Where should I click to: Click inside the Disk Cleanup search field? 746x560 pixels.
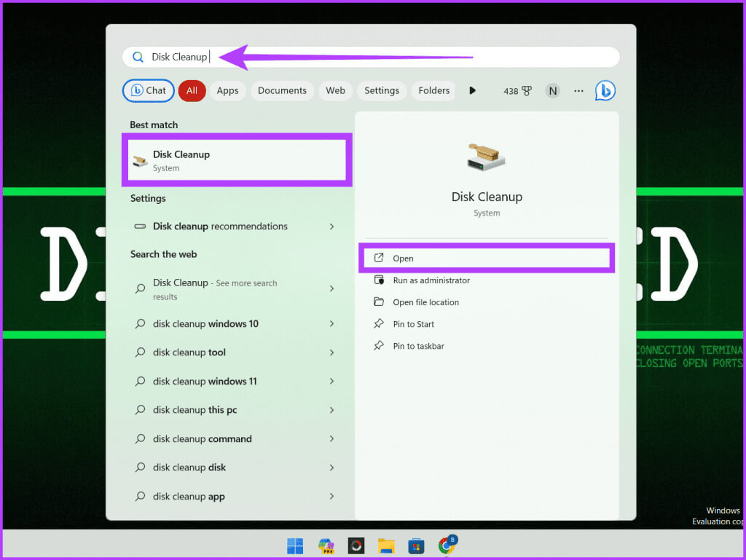(x=371, y=57)
